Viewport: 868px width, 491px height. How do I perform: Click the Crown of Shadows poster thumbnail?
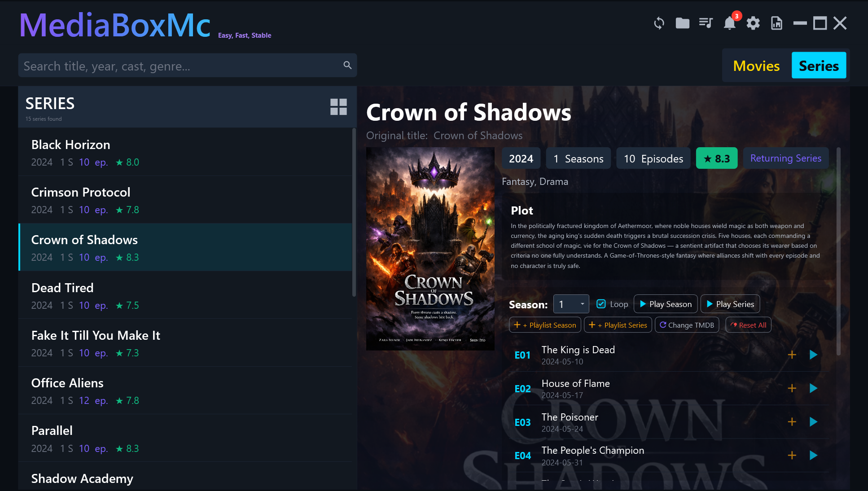pyautogui.click(x=430, y=249)
